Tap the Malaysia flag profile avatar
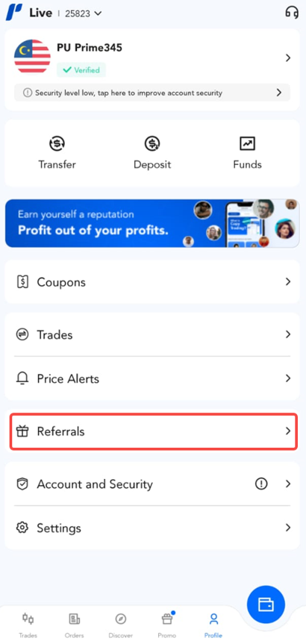 (x=32, y=57)
